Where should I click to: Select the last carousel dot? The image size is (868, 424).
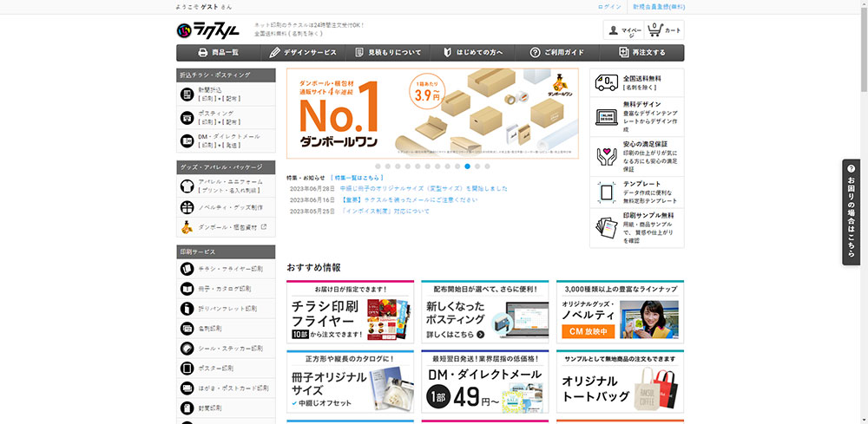(x=487, y=166)
